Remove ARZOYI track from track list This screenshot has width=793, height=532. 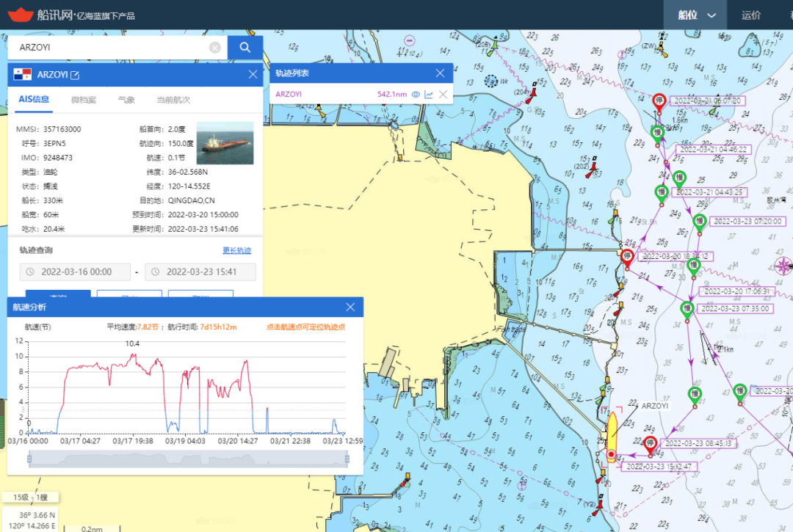click(443, 95)
